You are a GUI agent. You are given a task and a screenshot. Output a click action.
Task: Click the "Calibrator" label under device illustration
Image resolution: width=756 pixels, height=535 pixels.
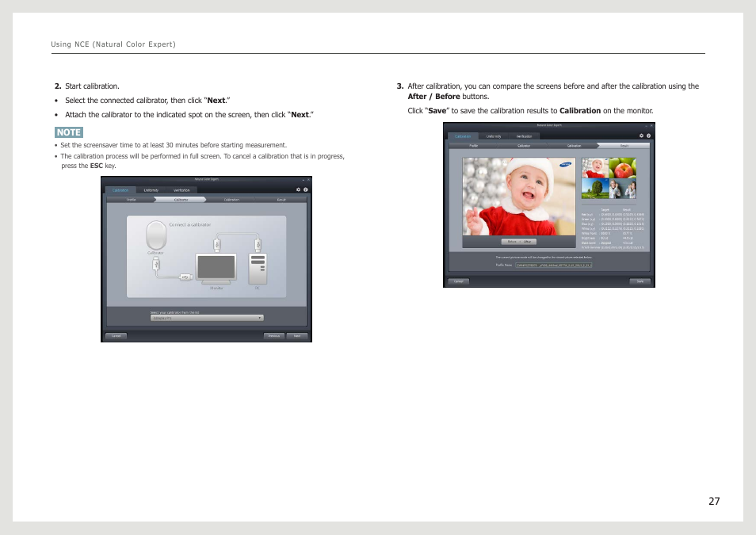[155, 253]
